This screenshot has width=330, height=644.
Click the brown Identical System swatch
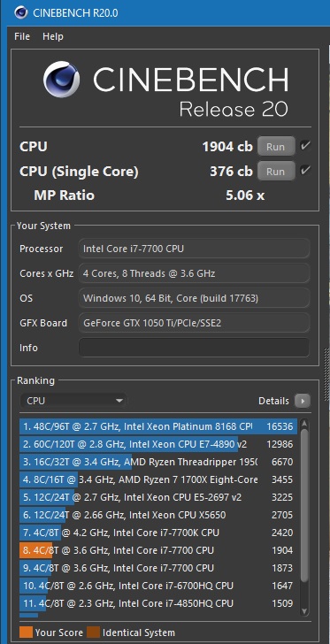click(93, 632)
